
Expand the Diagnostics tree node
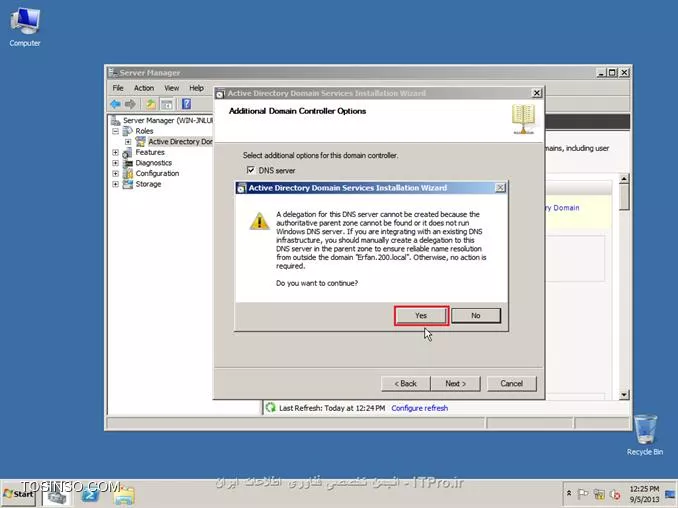tap(115, 163)
